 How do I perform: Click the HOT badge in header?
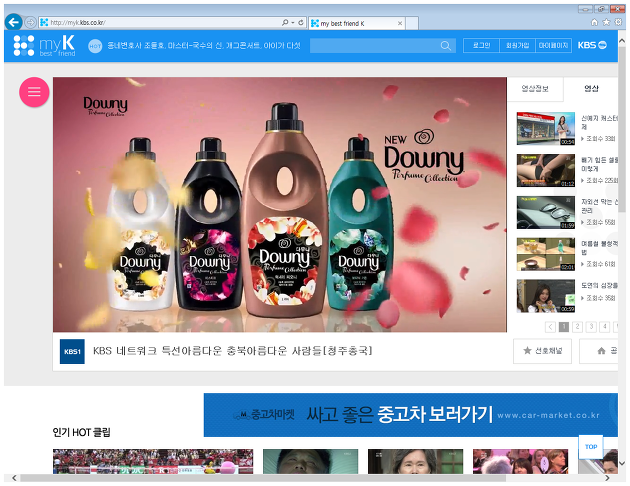coord(95,46)
